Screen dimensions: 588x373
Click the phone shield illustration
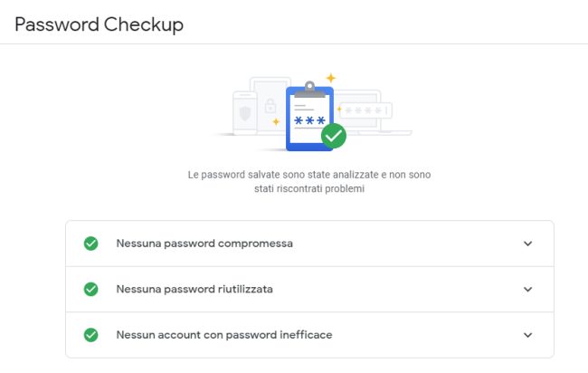pos(245,113)
